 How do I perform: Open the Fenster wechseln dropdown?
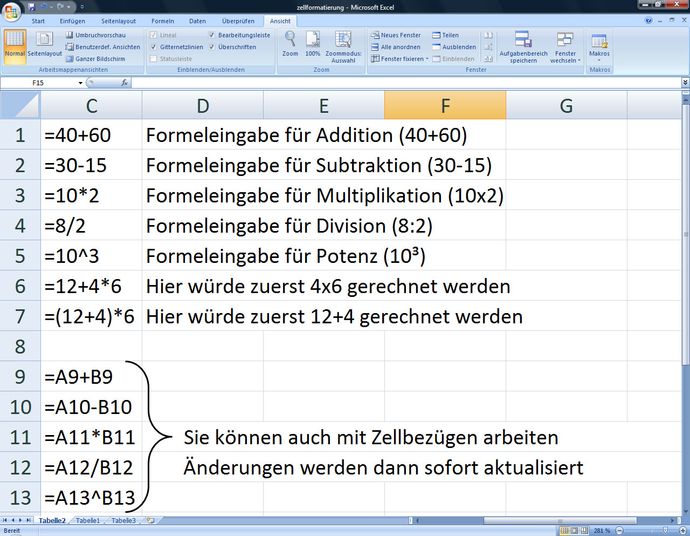pyautogui.click(x=565, y=47)
